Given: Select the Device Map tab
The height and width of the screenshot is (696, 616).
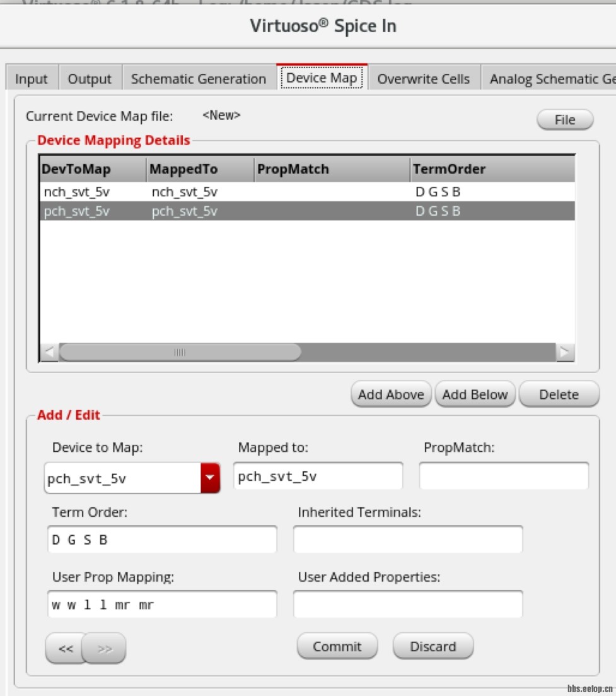Looking at the screenshot, I should (322, 78).
